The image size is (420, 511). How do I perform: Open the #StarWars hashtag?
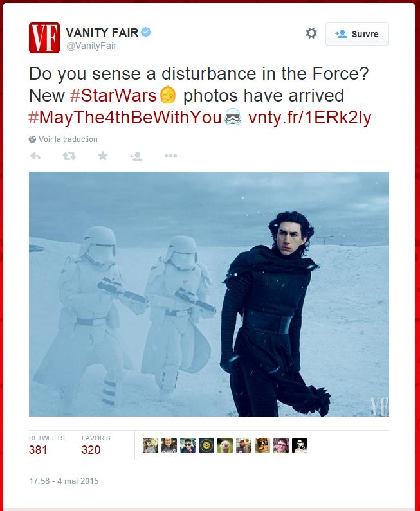coord(113,96)
